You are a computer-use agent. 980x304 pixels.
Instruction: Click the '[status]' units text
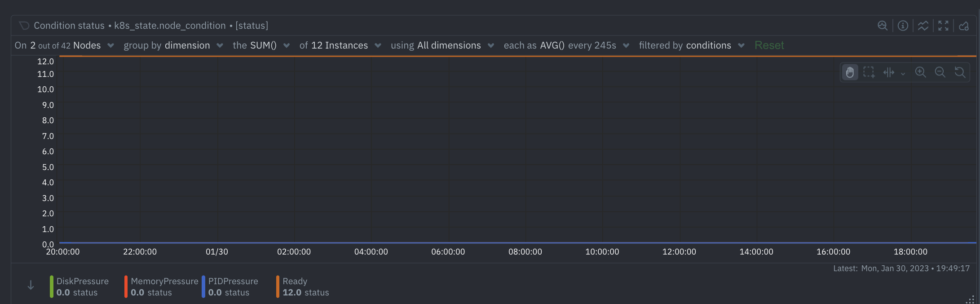coord(252,26)
